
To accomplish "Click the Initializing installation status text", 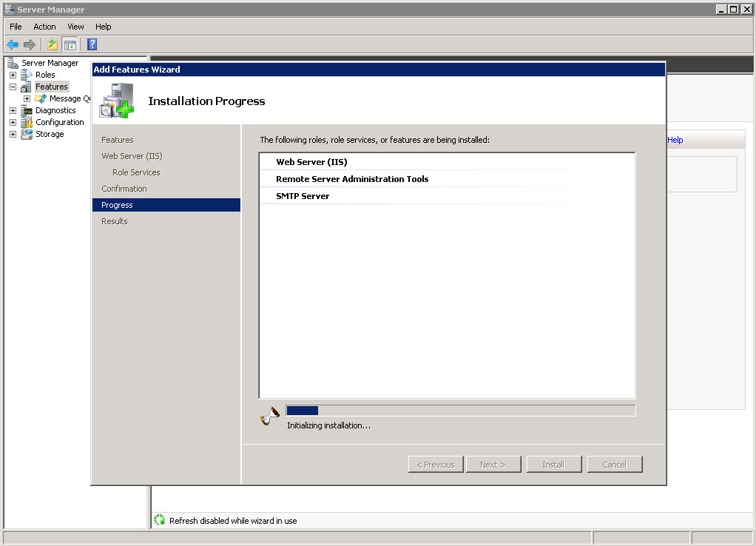I will point(329,425).
